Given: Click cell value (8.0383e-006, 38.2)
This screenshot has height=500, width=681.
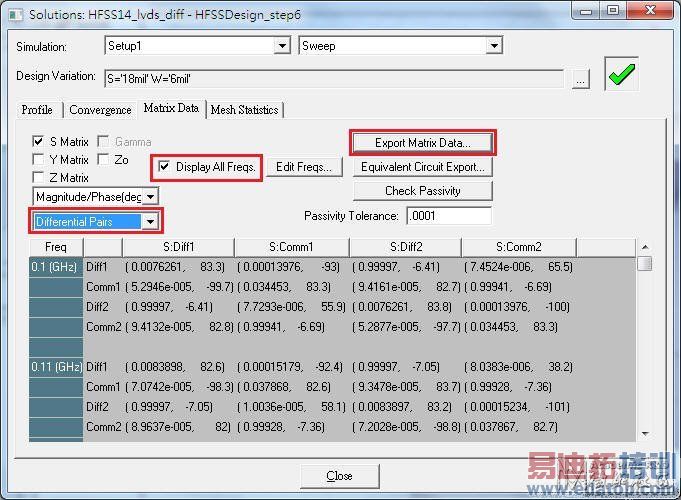Looking at the screenshot, I should (x=519, y=367).
